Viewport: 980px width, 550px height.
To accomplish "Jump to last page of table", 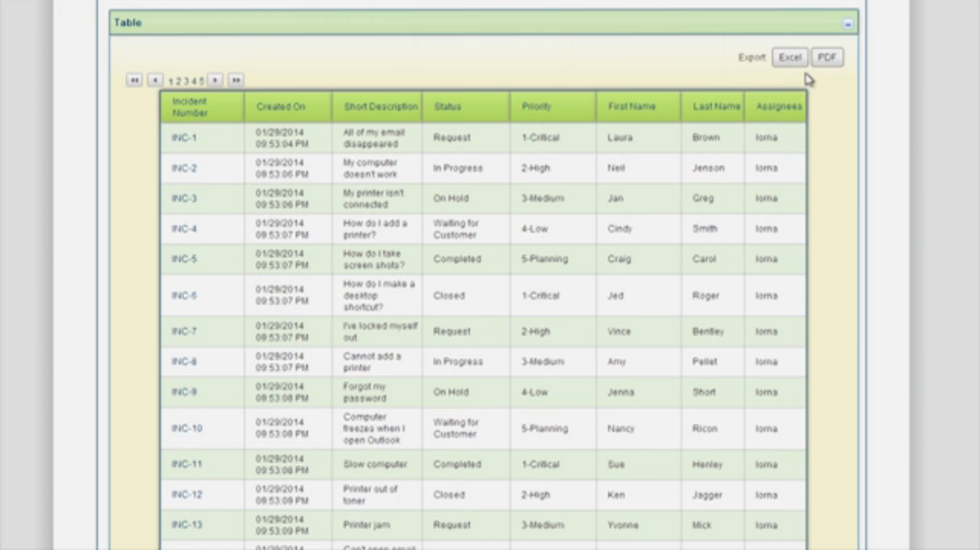I will [x=236, y=80].
